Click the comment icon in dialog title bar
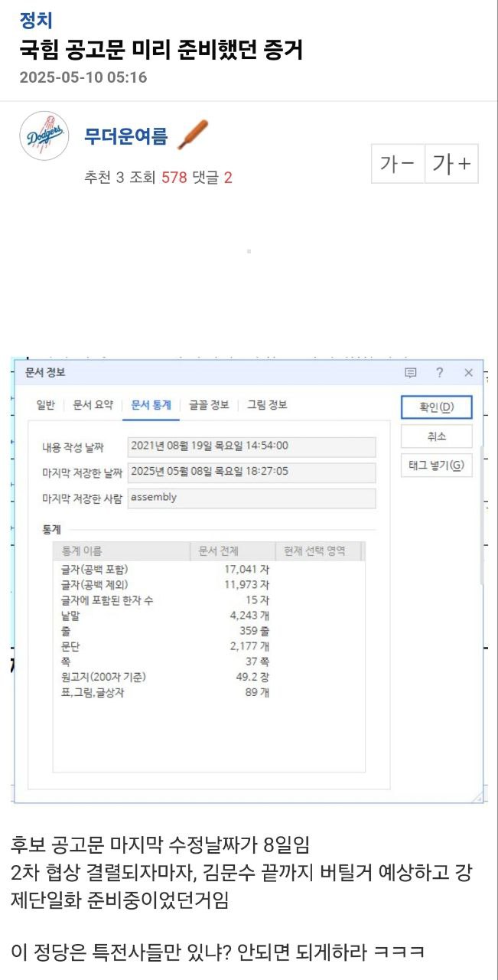The width and height of the screenshot is (498, 980). (x=411, y=373)
